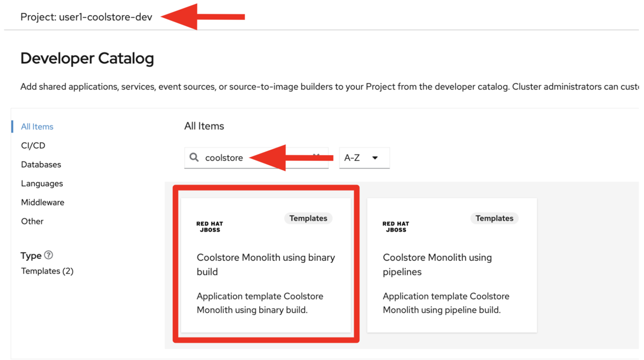Select CI/CD category

33,145
